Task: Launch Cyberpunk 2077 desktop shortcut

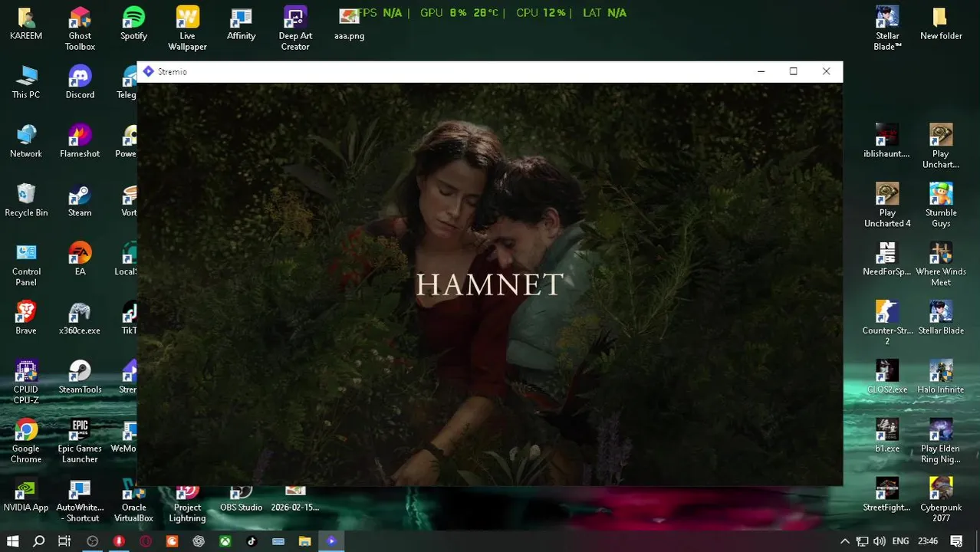Action: 941,501
